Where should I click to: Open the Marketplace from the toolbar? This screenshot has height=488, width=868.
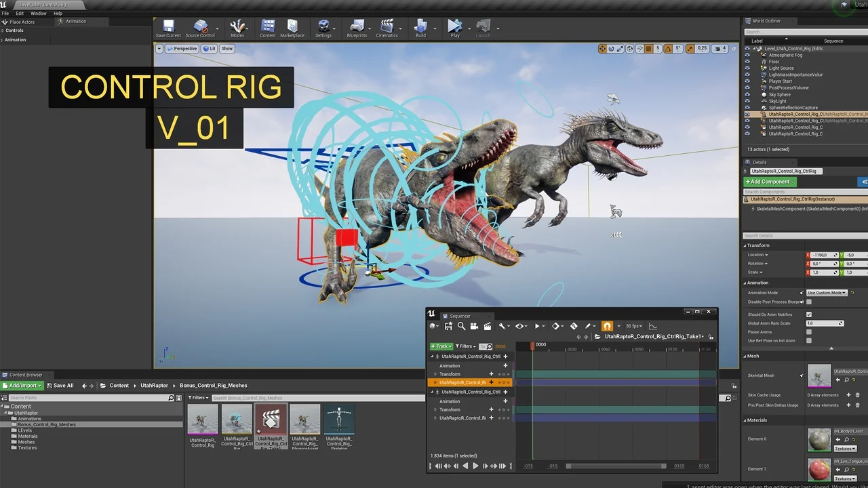click(x=292, y=27)
